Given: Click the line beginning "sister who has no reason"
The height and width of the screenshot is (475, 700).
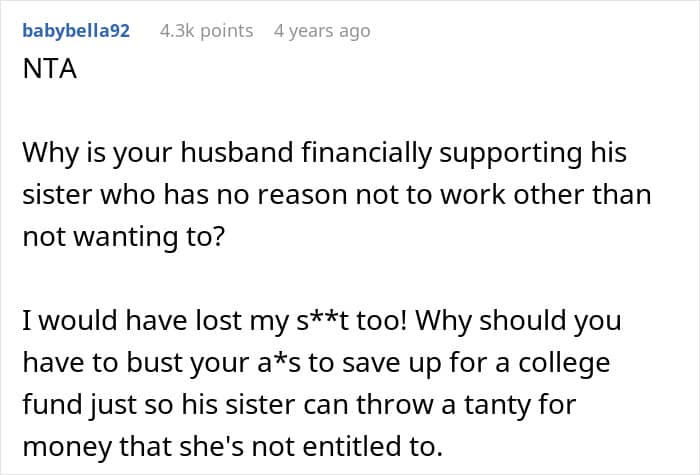Looking at the screenshot, I should click(x=337, y=195).
